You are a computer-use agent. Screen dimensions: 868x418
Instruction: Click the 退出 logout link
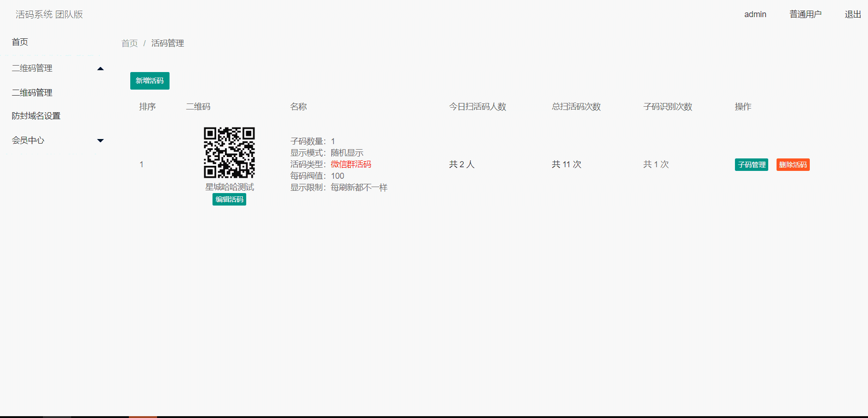pos(853,14)
